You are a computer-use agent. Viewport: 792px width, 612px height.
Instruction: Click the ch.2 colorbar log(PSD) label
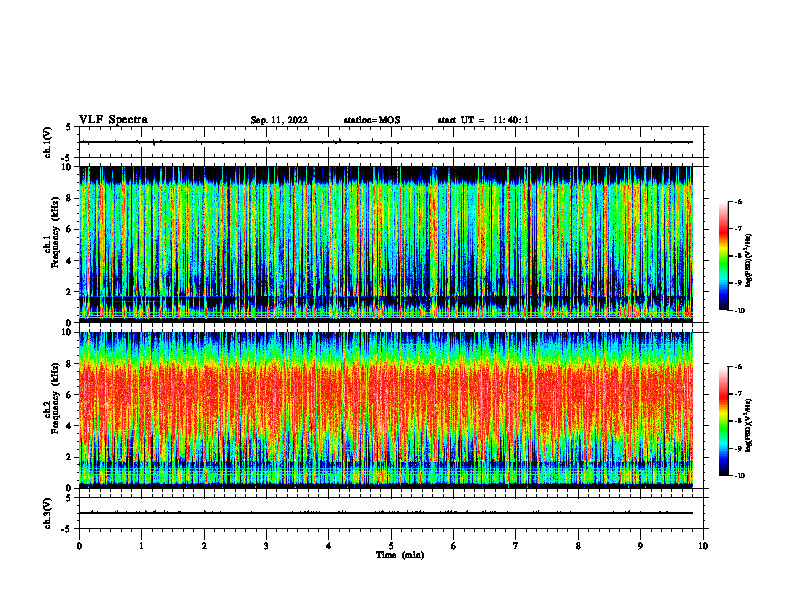tap(749, 426)
